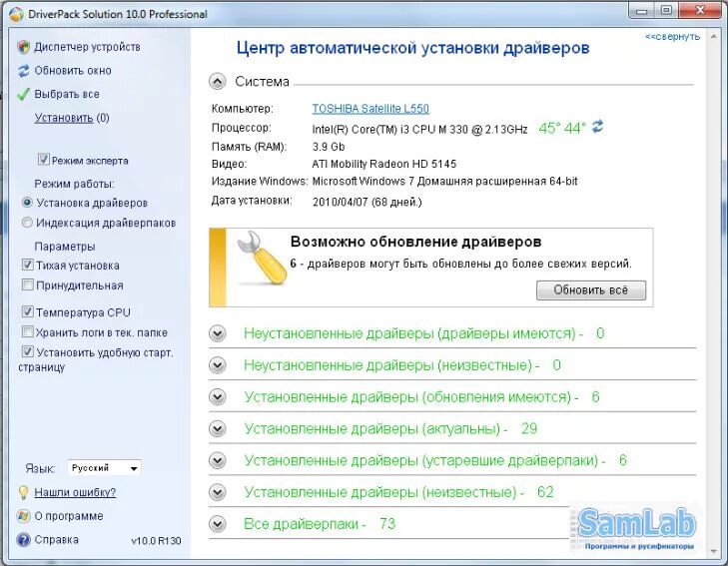Image resolution: width=728 pixels, height=566 pixels.
Task: Expand Установленные драйверы (неизвестные) section arrow
Action: 218,492
